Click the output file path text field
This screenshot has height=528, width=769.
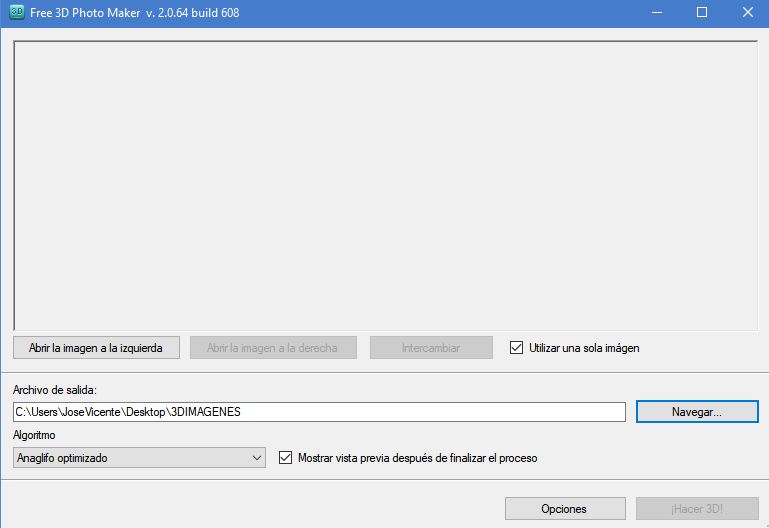(320, 411)
